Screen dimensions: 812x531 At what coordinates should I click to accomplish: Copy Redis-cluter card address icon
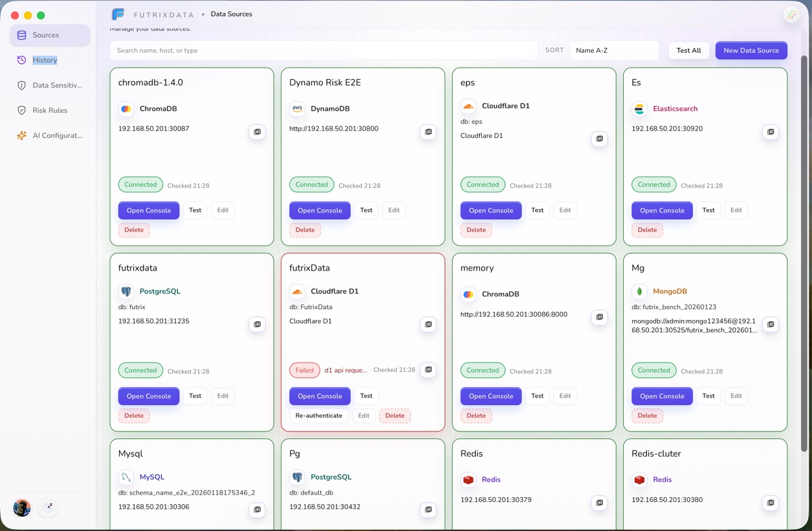[771, 503]
